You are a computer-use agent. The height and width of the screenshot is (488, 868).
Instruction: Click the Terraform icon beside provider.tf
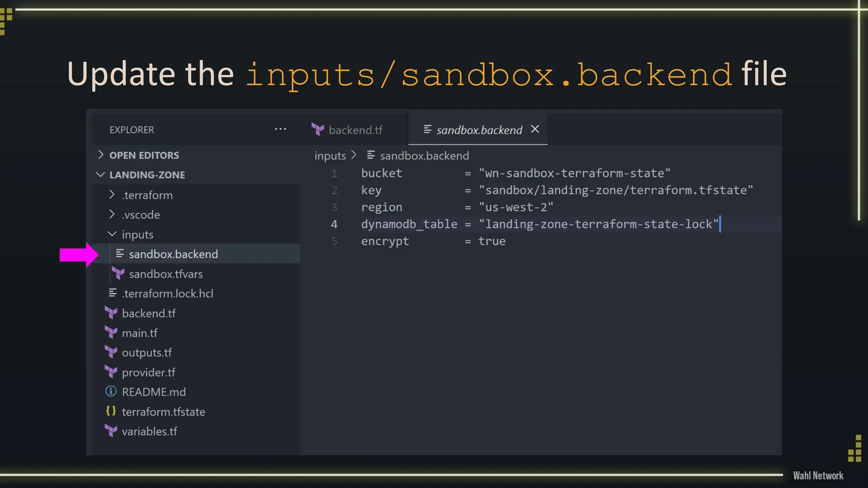111,372
